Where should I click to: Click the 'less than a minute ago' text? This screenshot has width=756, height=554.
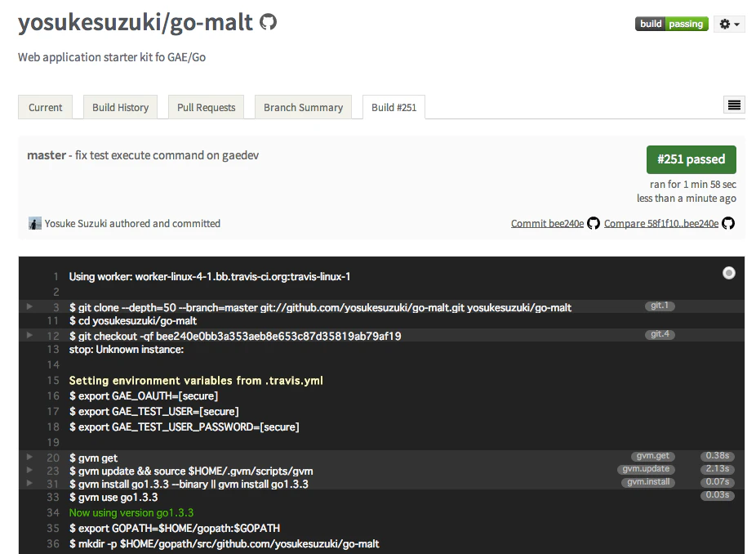(x=687, y=199)
